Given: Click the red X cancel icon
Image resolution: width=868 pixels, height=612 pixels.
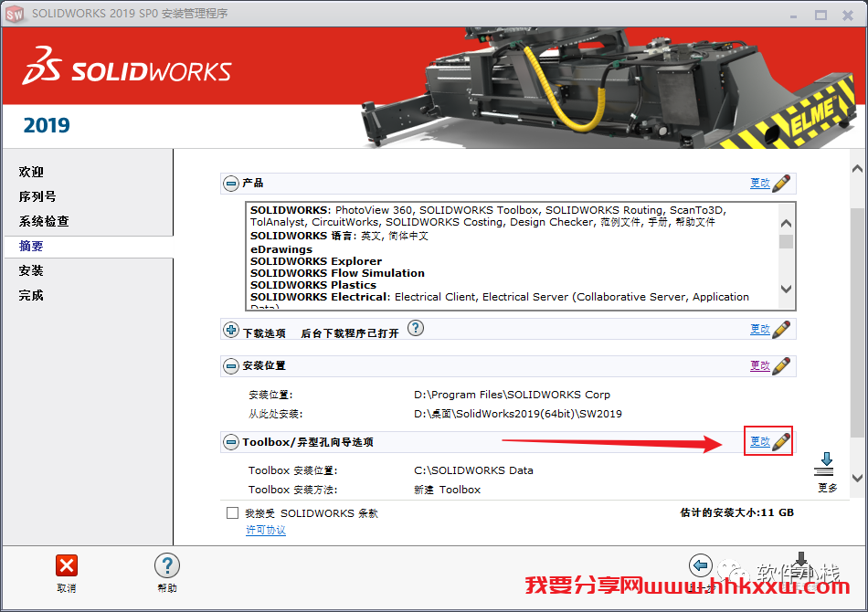Looking at the screenshot, I should tap(67, 565).
